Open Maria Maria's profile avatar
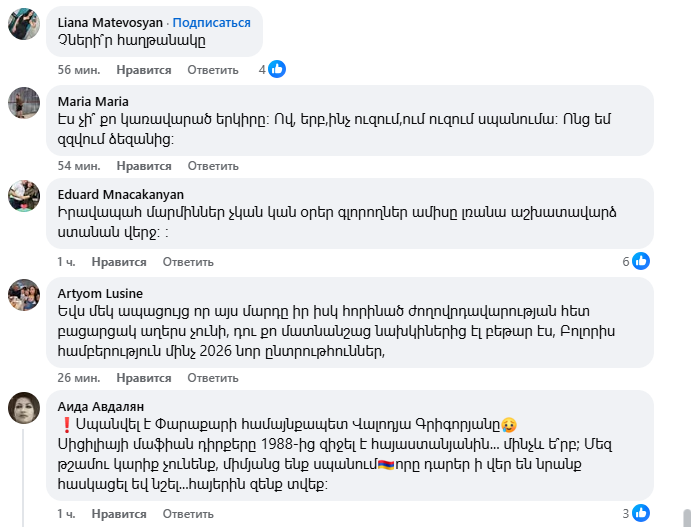The height and width of the screenshot is (527, 691). (x=24, y=102)
